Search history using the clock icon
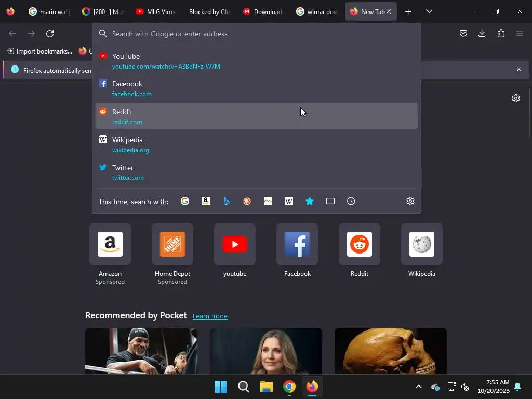The width and height of the screenshot is (532, 399). 351,201
